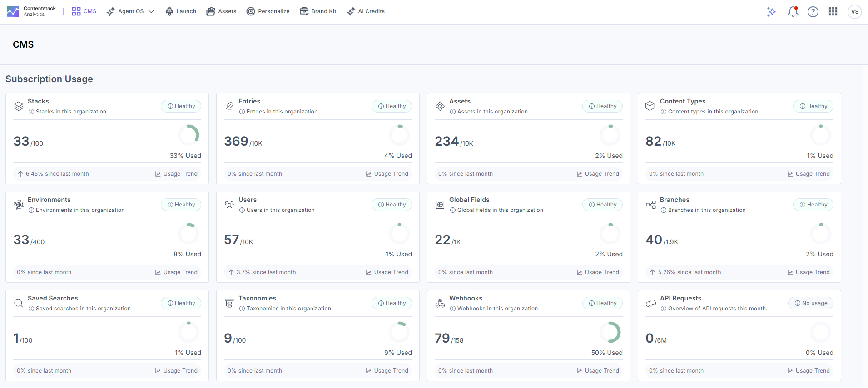This screenshot has height=388, width=868.
Task: Click the Healthy badge on Webhooks card
Action: (x=603, y=303)
